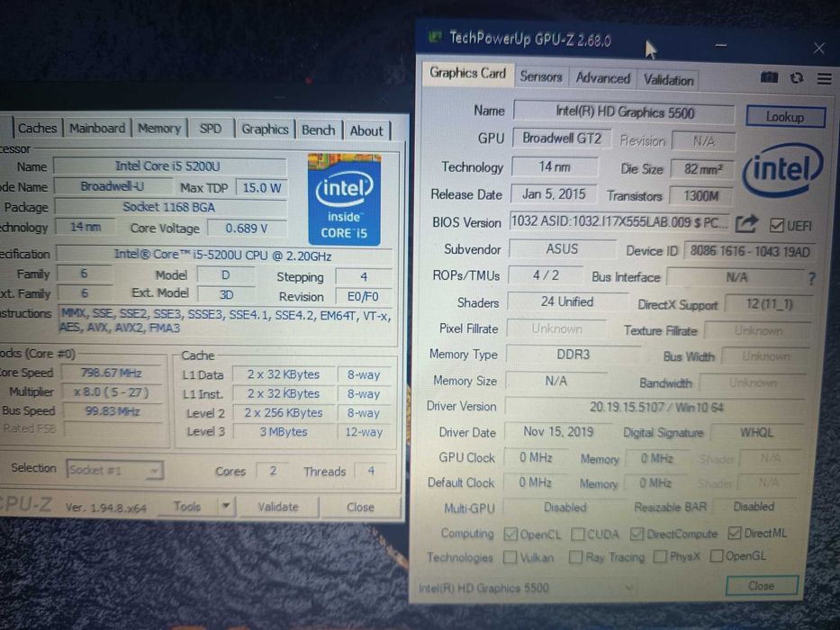Click the Lookup button in GPU-Z

(785, 117)
